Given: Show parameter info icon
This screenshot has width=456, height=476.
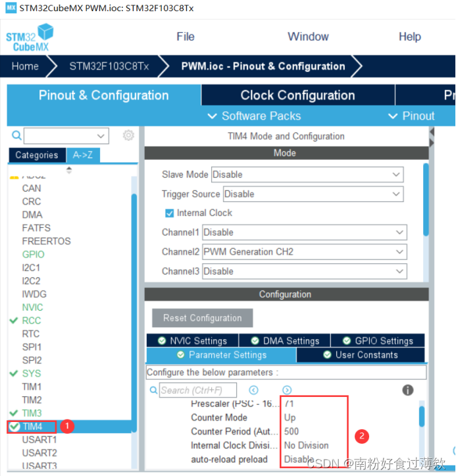Looking at the screenshot, I should point(408,390).
